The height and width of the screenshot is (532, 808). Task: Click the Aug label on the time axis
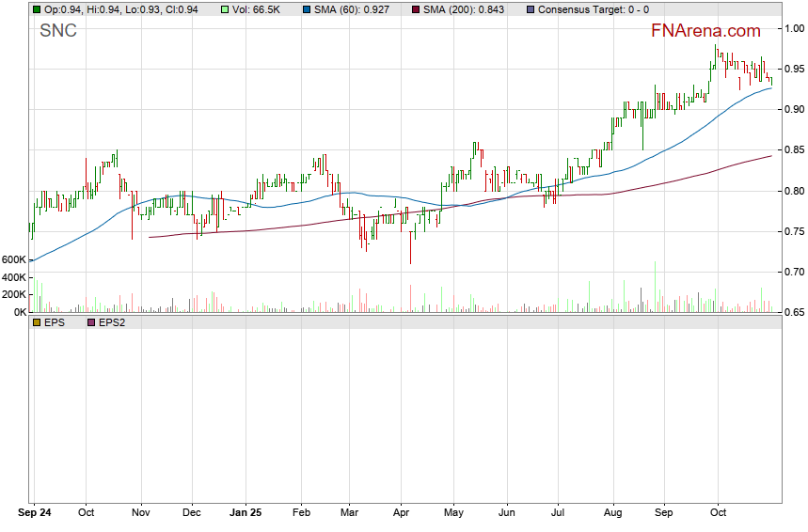(612, 514)
